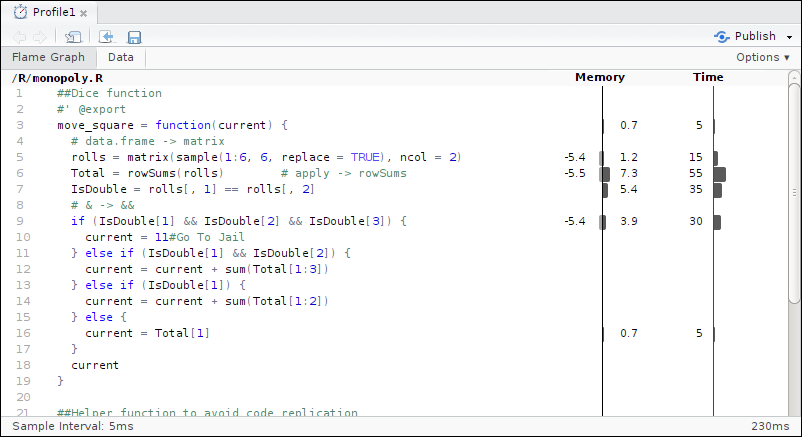Switch to the Data tab

(x=121, y=58)
